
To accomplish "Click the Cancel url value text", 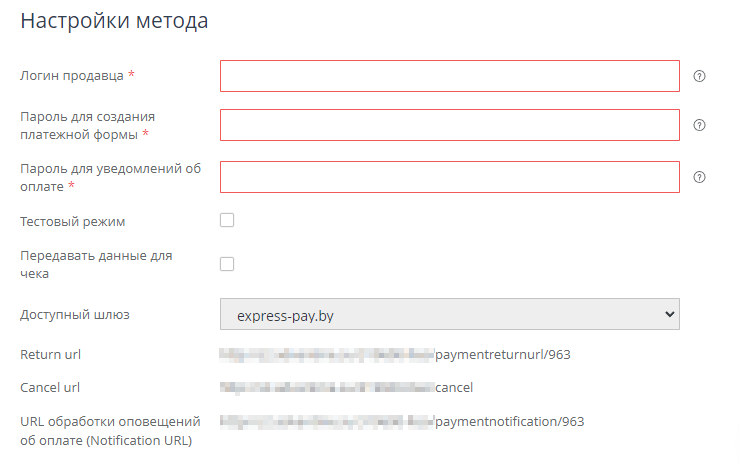I will coord(350,388).
